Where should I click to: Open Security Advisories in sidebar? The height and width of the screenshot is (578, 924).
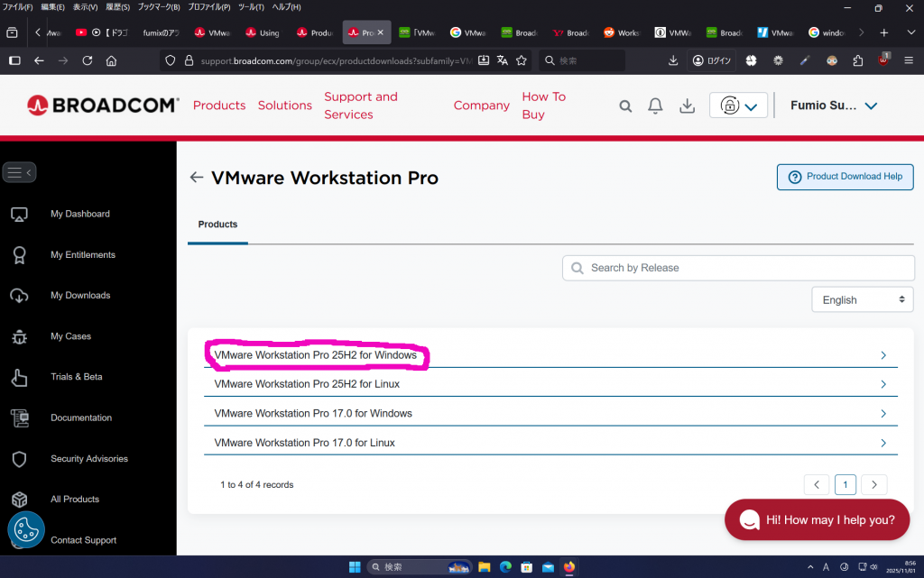[x=88, y=459]
